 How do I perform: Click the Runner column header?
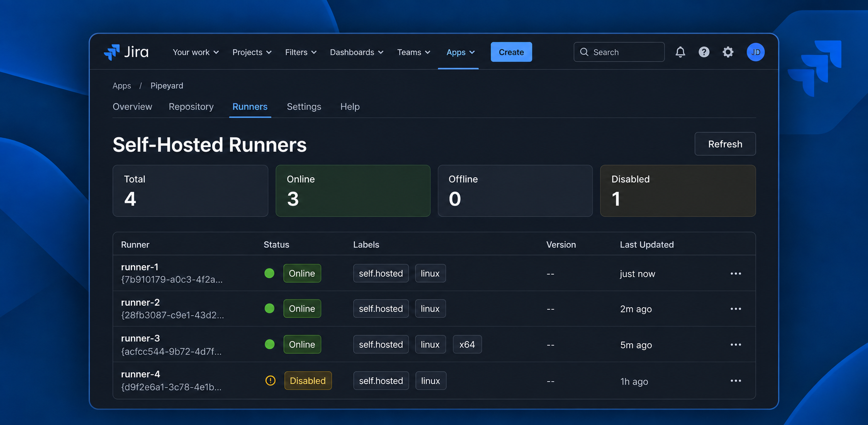point(135,245)
